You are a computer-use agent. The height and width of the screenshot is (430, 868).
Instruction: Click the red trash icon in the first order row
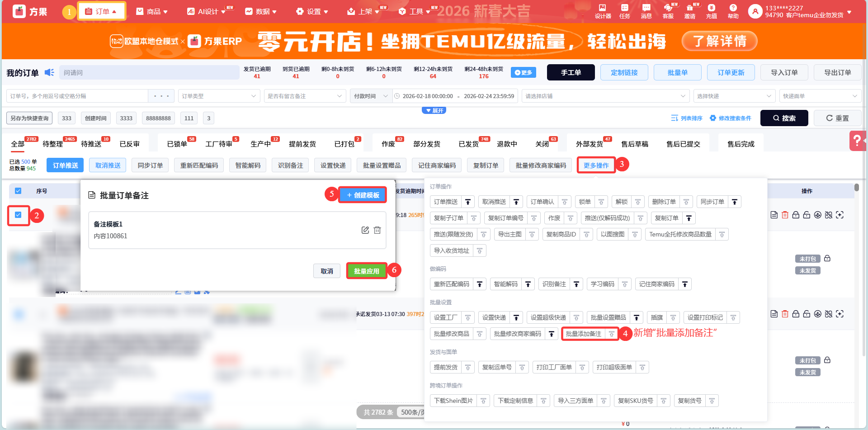coord(785,215)
